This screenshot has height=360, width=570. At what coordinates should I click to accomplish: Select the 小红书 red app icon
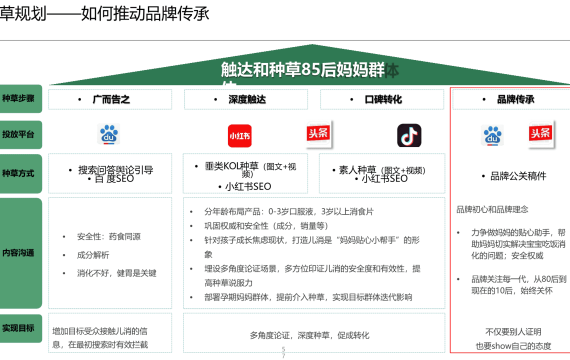coord(240,136)
